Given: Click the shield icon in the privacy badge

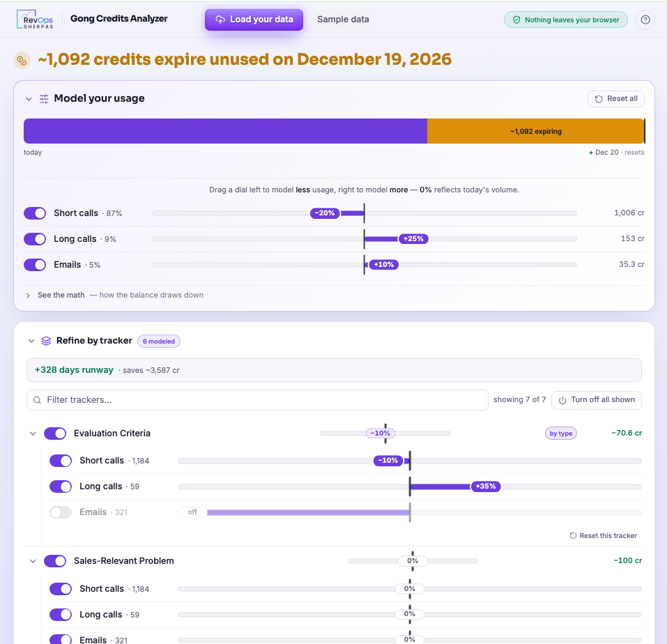Looking at the screenshot, I should point(516,20).
